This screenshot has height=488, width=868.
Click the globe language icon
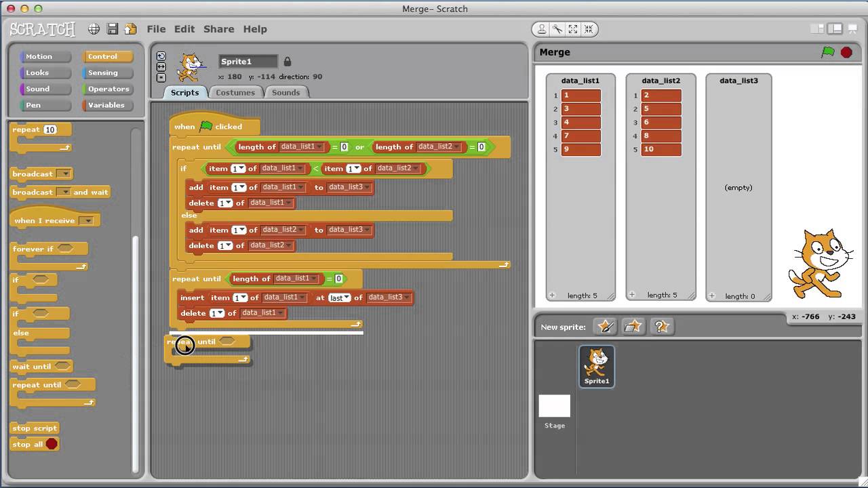point(94,29)
